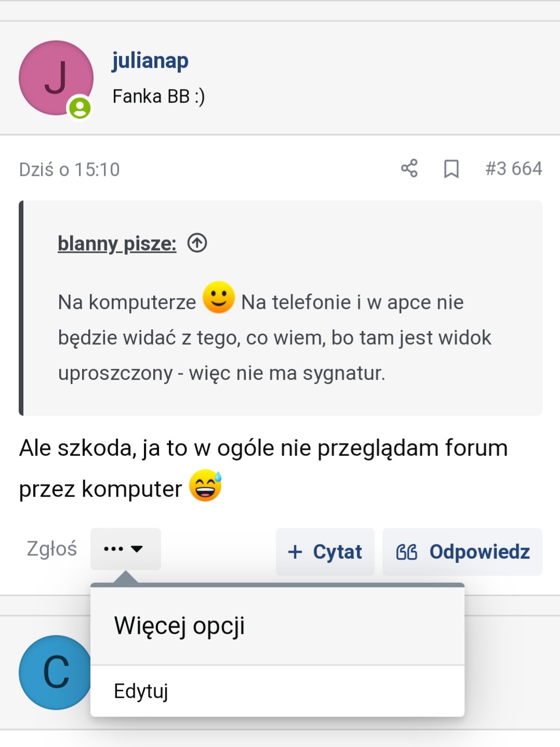Click the Więcej opcji menu header
Screen dimensions: 560x747
coord(179,625)
